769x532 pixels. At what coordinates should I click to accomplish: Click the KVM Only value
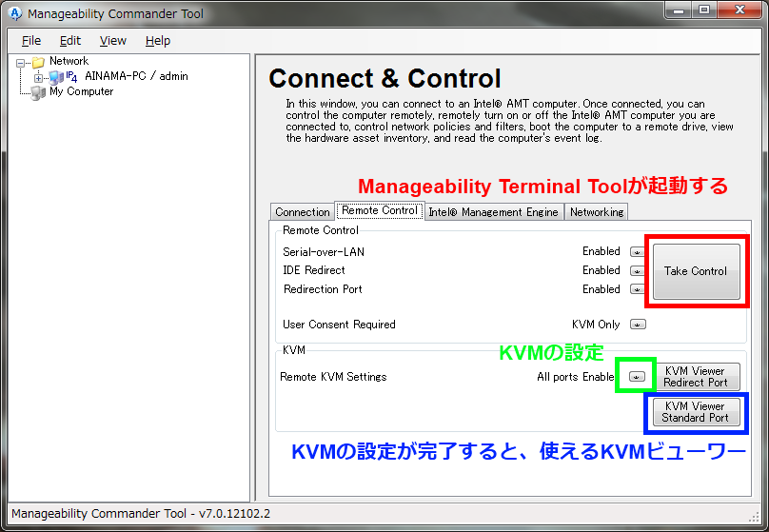pyautogui.click(x=596, y=325)
